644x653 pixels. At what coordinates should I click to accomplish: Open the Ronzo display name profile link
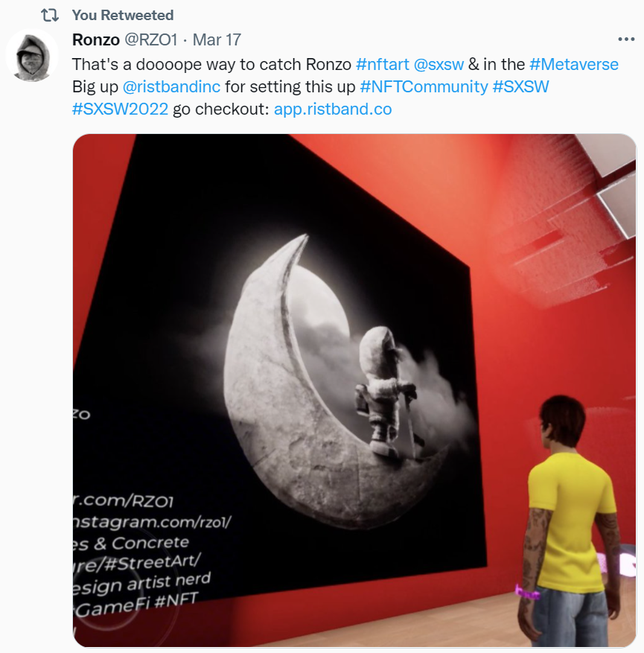click(x=96, y=40)
